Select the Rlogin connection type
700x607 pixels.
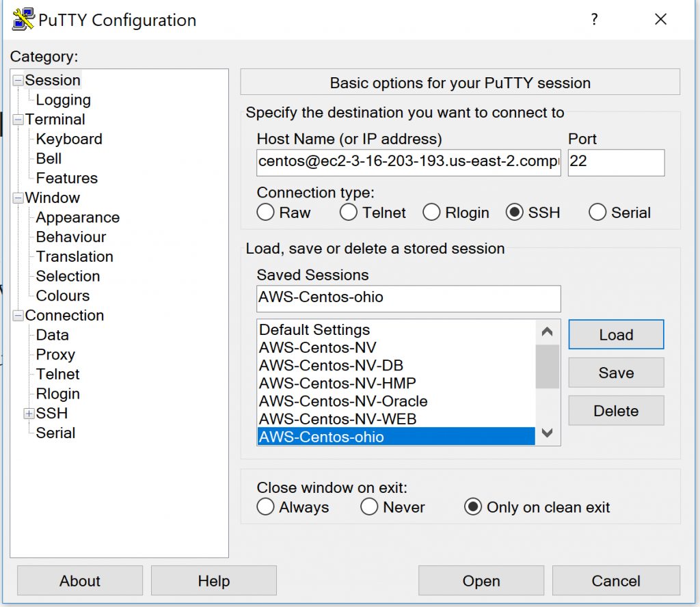432,212
